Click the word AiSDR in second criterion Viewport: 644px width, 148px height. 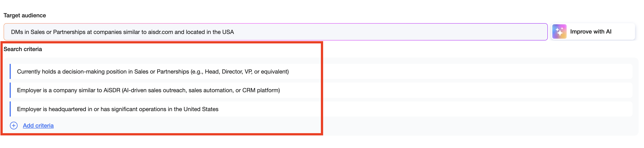click(112, 90)
